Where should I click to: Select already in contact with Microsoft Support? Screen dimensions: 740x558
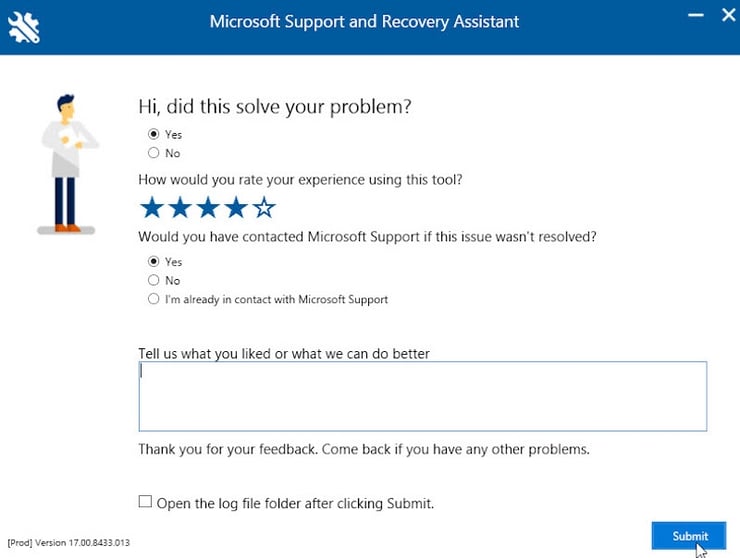click(x=154, y=299)
